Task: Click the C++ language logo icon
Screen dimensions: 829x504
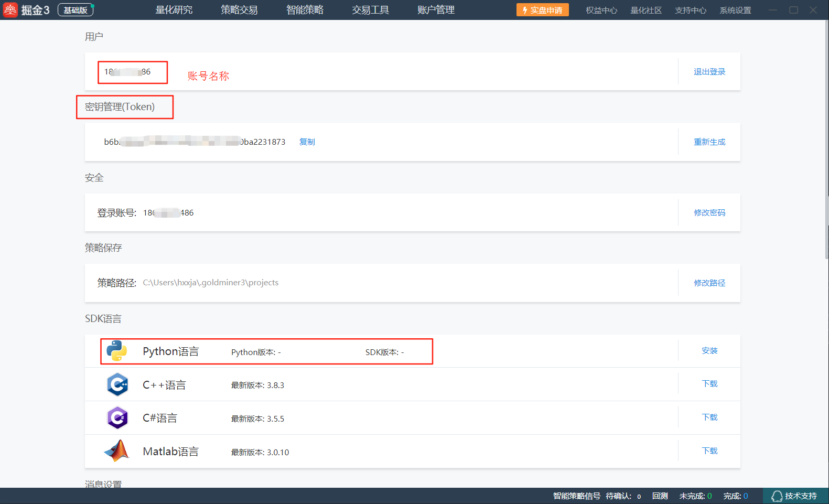Action: [x=117, y=384]
